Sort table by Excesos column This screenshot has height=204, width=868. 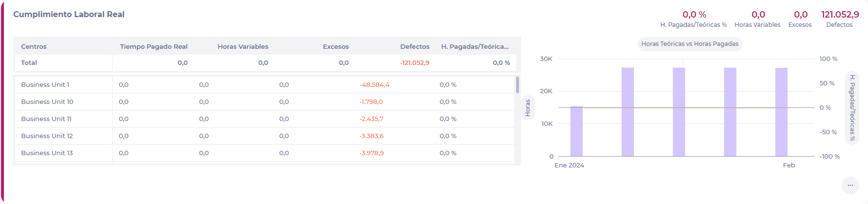tap(336, 47)
